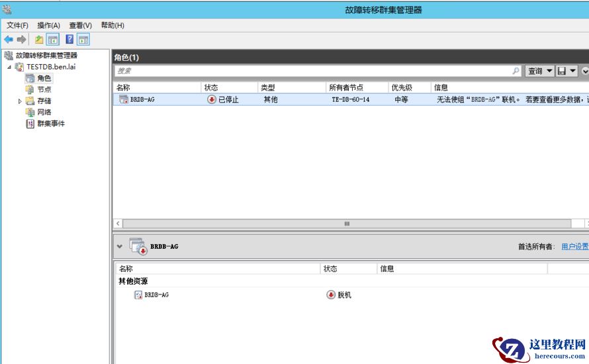
Task: Click the red offline 脱机 status icon
Action: (330, 295)
